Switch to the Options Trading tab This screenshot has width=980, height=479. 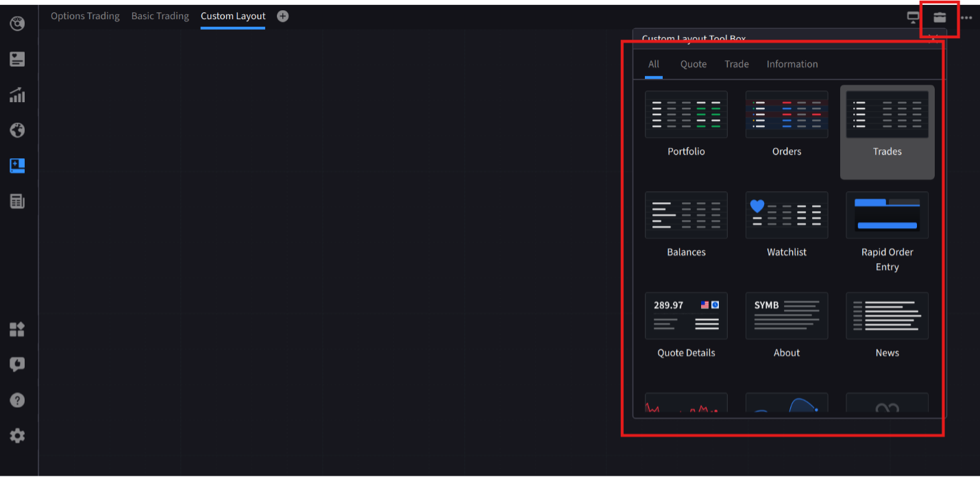pos(85,16)
